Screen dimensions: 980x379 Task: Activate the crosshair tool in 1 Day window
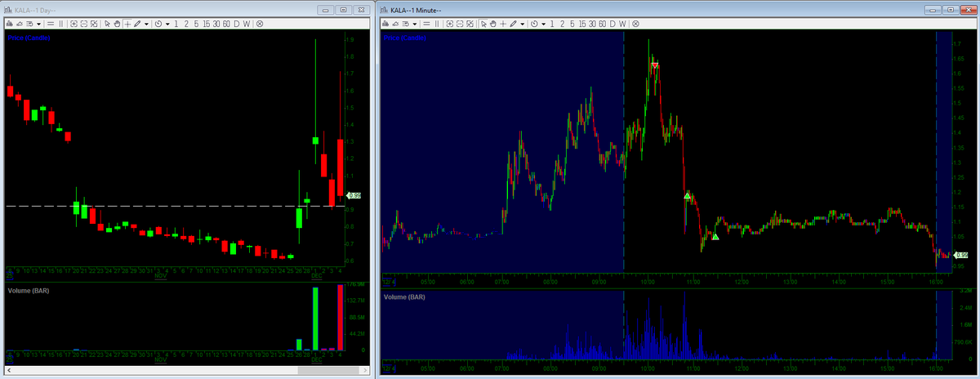(127, 24)
